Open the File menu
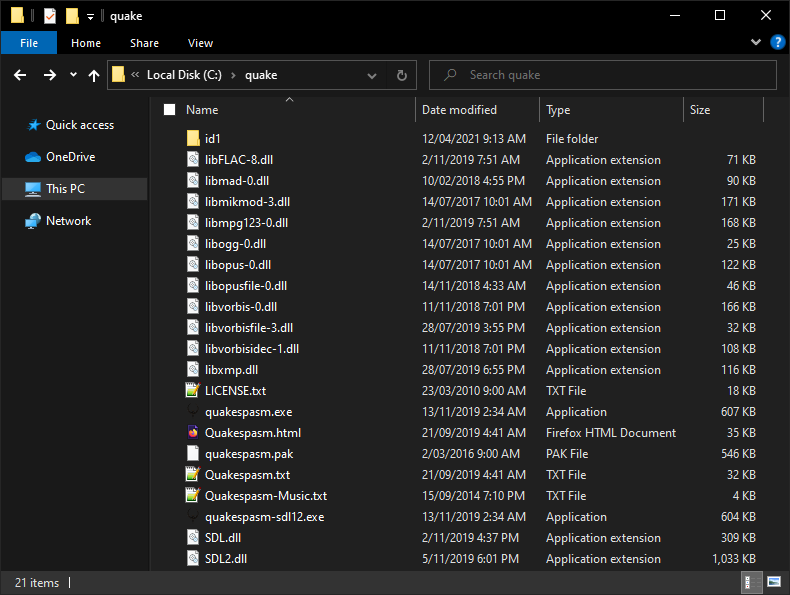 29,43
